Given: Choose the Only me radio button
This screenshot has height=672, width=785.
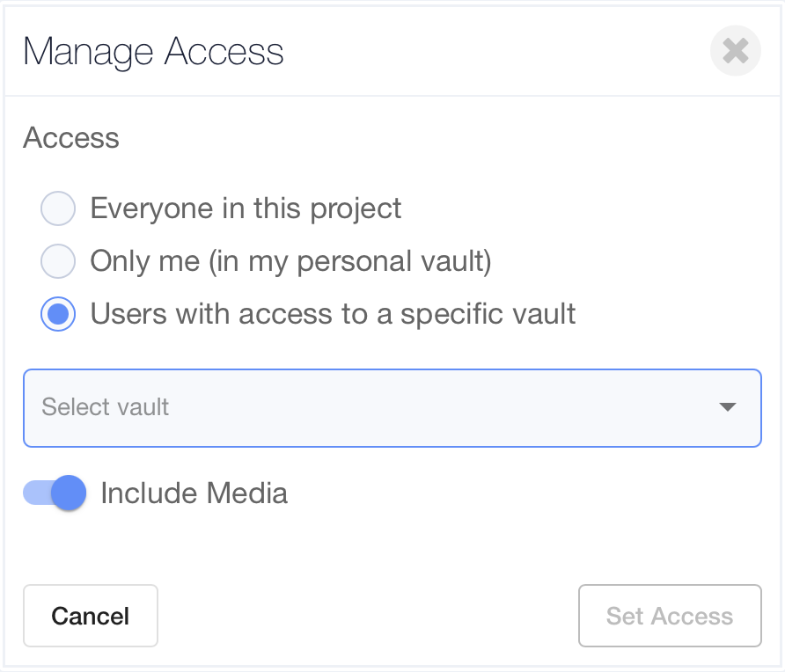Looking at the screenshot, I should pos(58,261).
